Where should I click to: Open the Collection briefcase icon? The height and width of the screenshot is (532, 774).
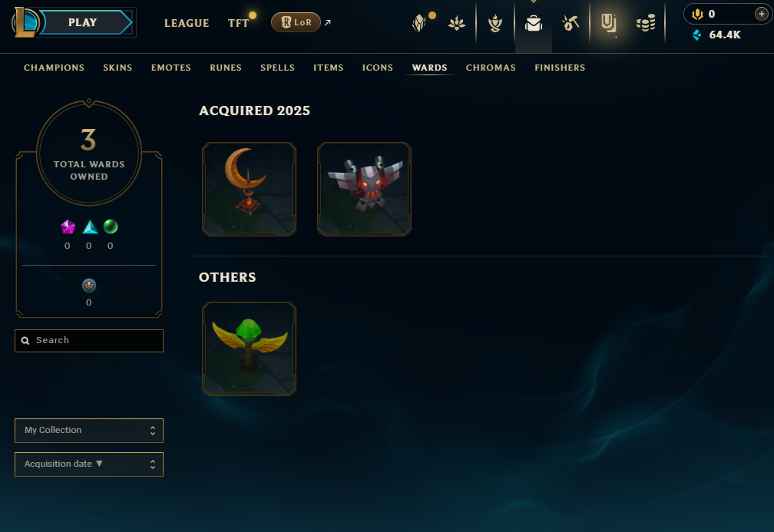534,23
